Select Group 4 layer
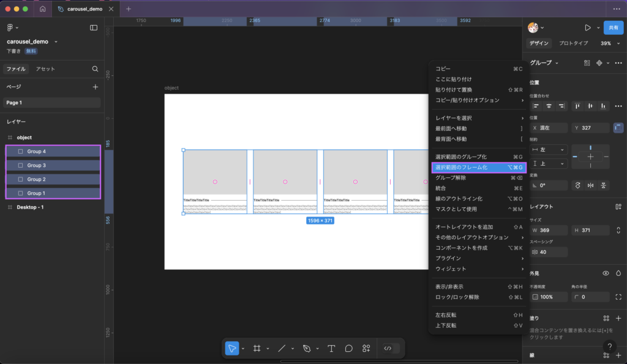 click(53, 152)
